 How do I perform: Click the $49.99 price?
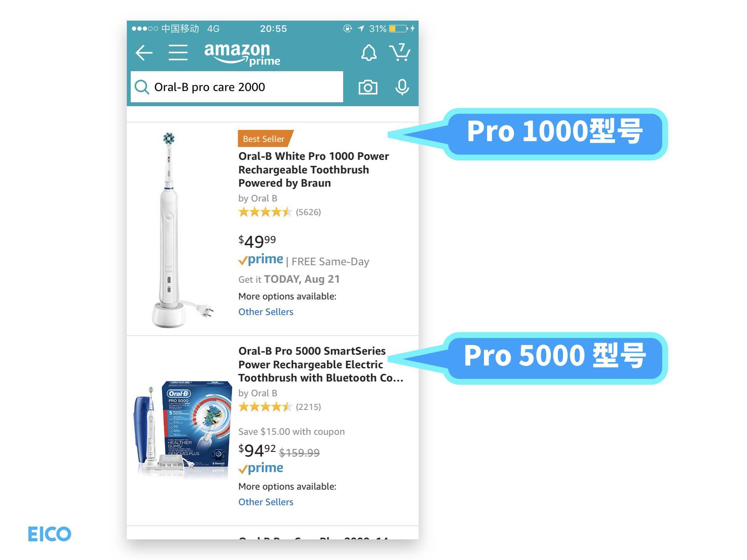257,241
